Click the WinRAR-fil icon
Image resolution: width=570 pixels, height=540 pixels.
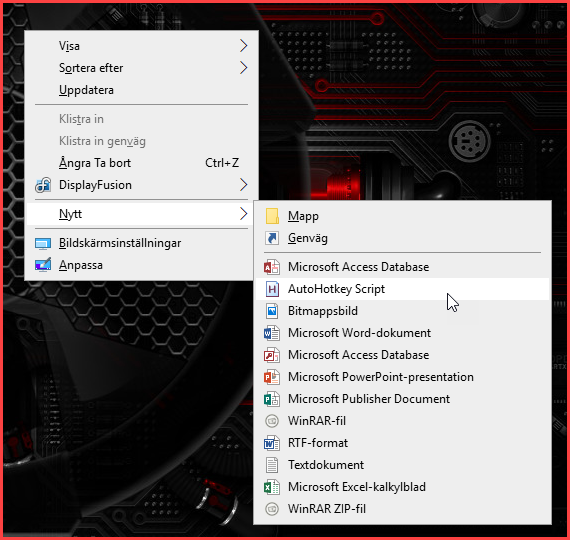point(272,421)
